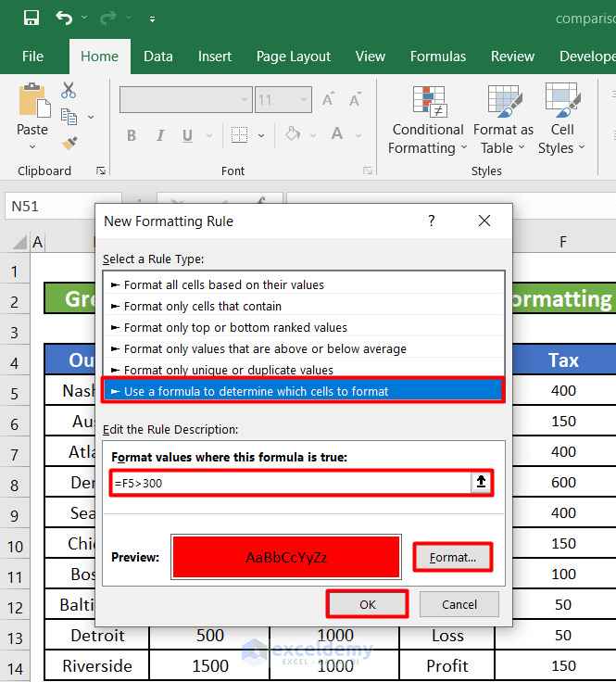Open the font size combo box
This screenshot has width=616, height=682.
coord(283,100)
